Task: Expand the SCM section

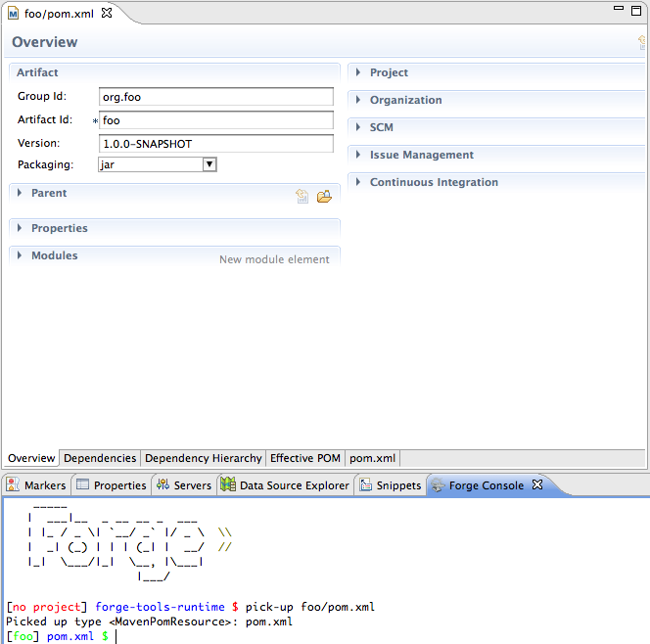Action: tap(358, 127)
